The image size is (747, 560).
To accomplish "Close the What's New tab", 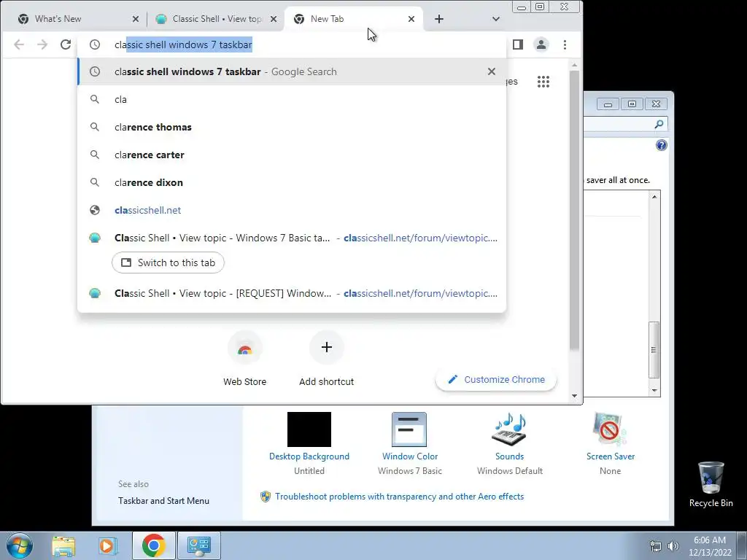I will point(135,19).
